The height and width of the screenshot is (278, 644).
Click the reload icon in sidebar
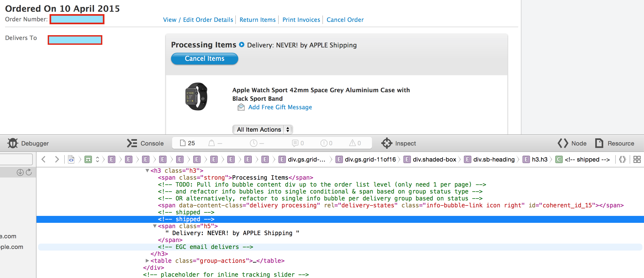(29, 172)
